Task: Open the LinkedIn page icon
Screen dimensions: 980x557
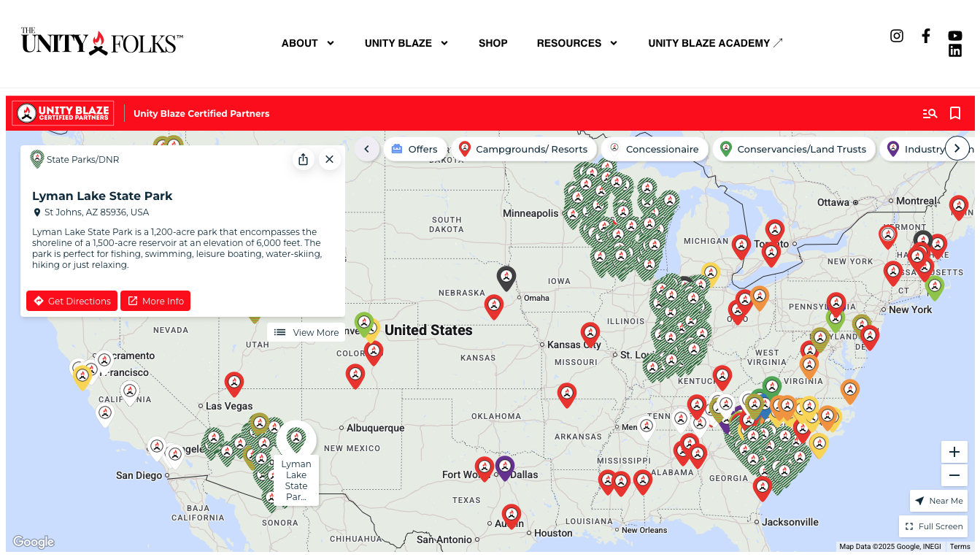Action: tap(955, 50)
